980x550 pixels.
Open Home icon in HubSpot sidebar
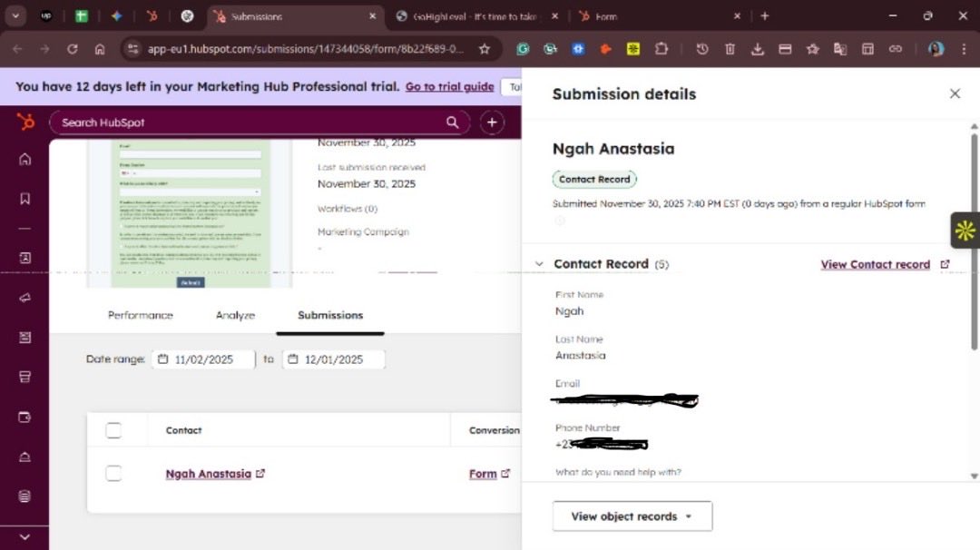tap(25, 160)
